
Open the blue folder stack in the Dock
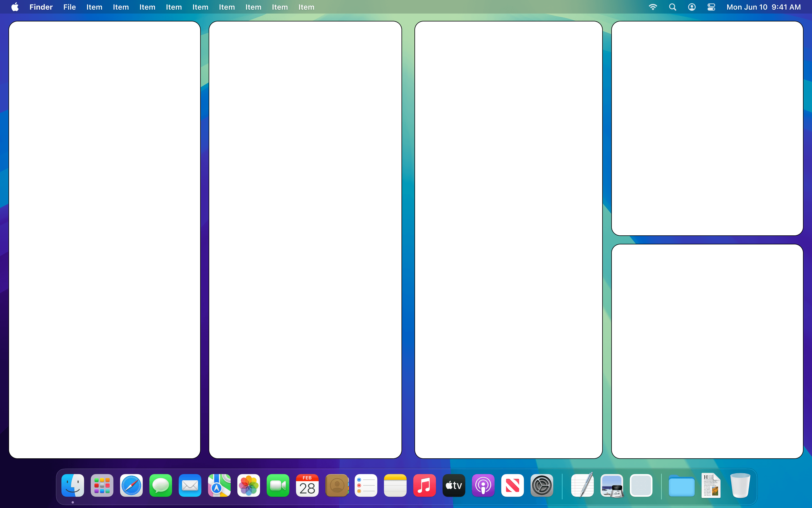pyautogui.click(x=681, y=486)
